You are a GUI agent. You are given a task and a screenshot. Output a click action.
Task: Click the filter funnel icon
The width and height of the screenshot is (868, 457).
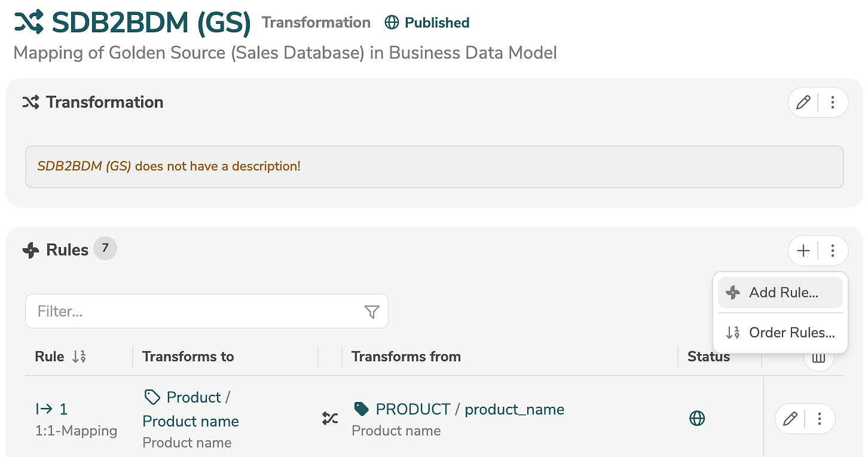(x=372, y=312)
